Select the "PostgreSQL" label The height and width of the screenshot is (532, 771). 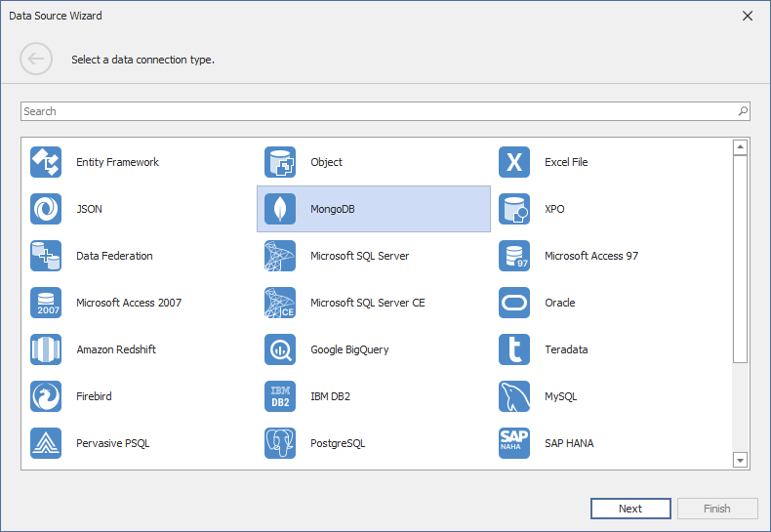338,443
